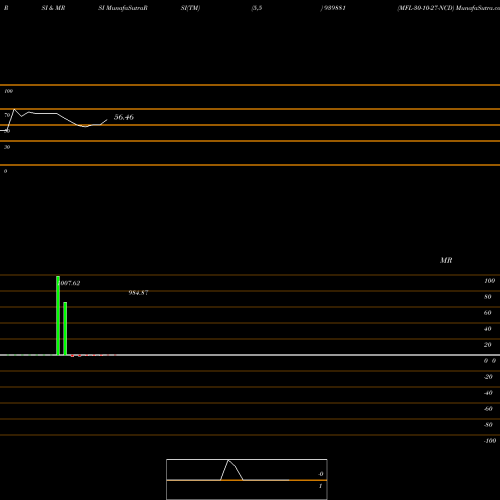Click the "SI(TM)" header text
This screenshot has height=500, width=500.
coord(190,8)
